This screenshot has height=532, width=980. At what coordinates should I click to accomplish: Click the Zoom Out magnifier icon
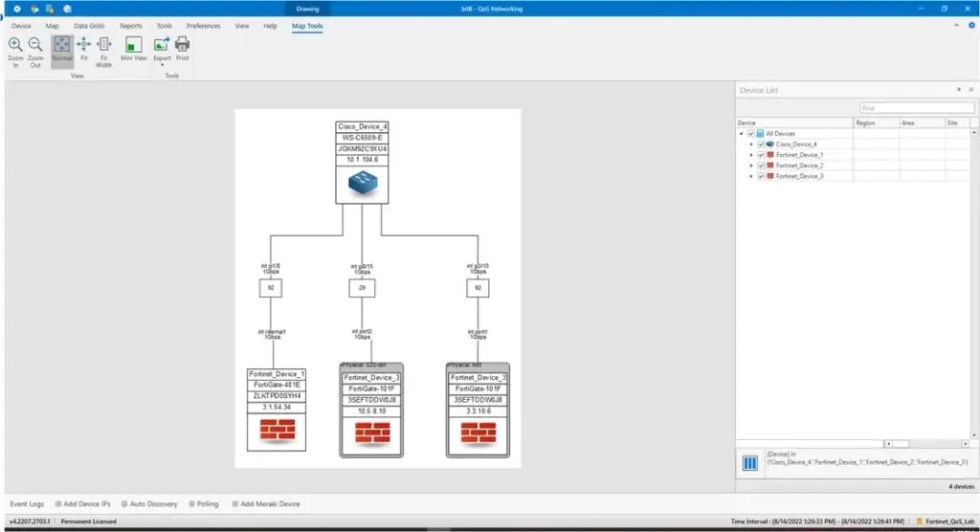tap(35, 45)
